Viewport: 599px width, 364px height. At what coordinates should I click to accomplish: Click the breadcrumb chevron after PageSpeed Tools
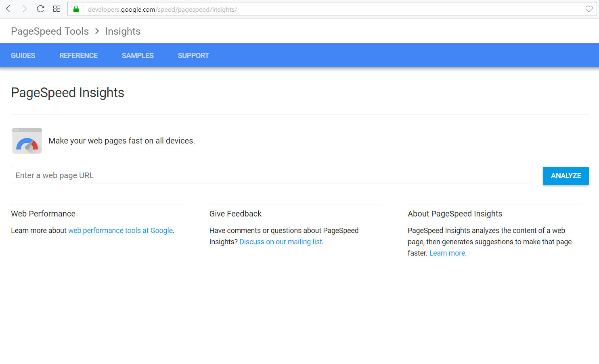(x=97, y=31)
